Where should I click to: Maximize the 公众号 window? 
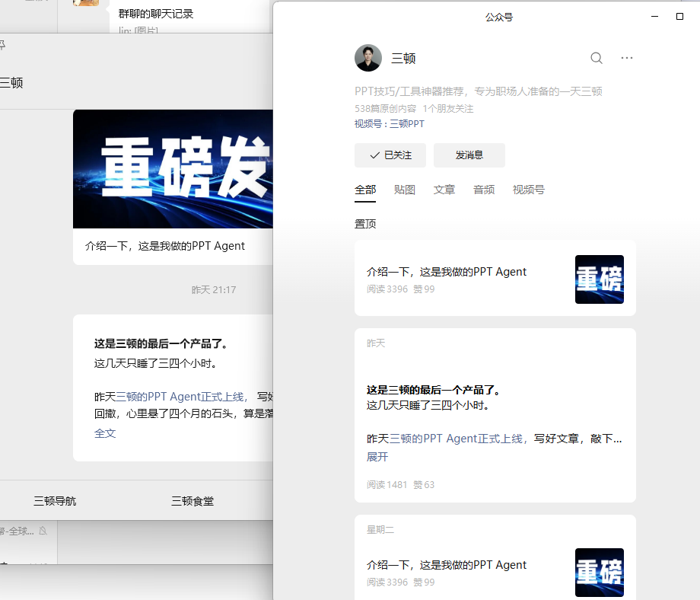coord(679,16)
